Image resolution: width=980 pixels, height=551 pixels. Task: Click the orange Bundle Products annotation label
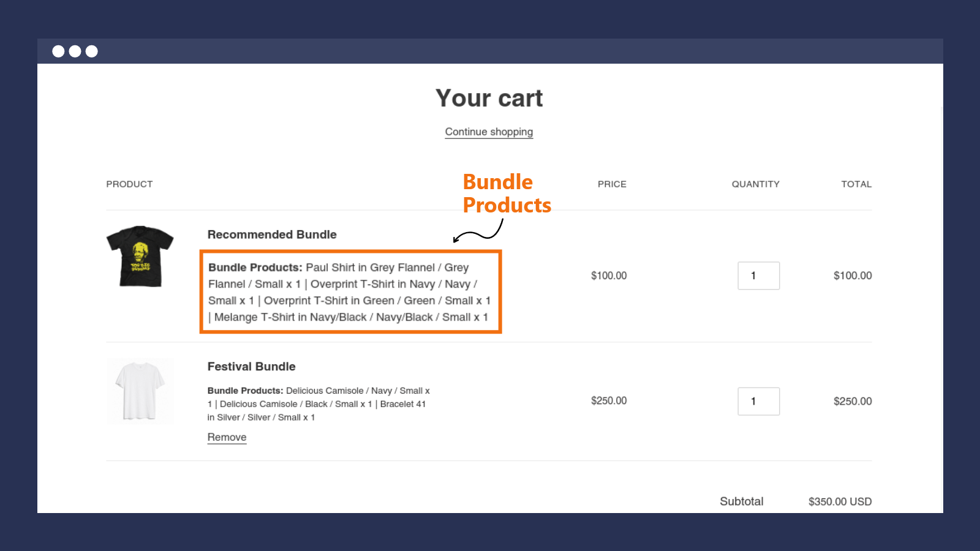point(507,193)
